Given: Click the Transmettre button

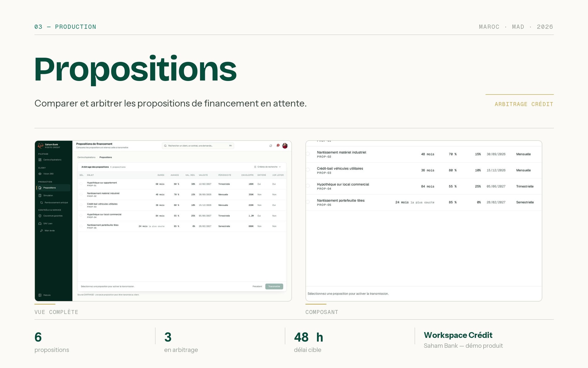Looking at the screenshot, I should (x=274, y=286).
